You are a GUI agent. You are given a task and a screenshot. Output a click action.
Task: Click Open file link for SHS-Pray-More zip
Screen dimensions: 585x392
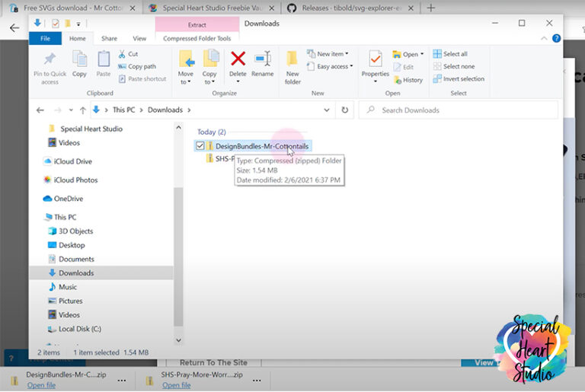[176, 385]
